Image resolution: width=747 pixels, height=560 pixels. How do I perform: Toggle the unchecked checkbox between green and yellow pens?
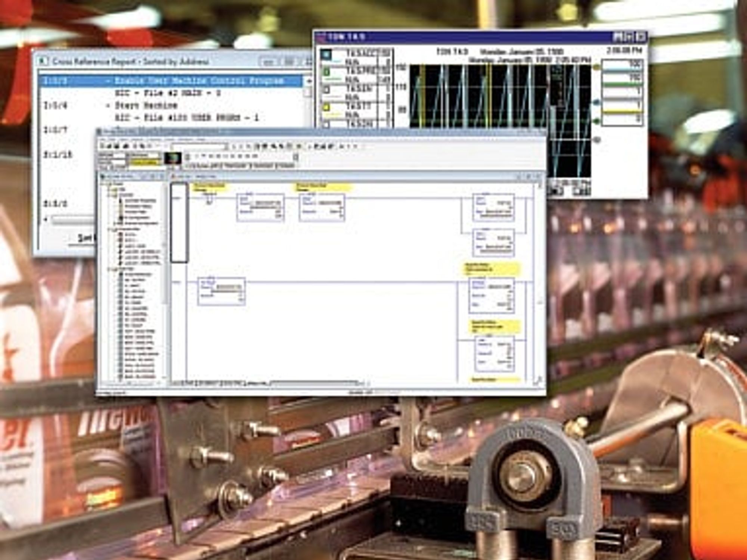click(326, 90)
